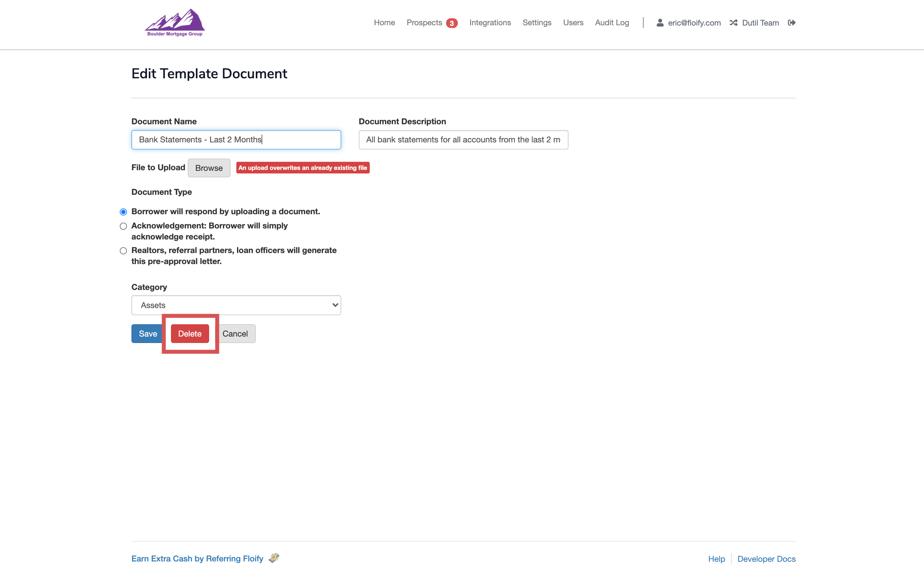
Task: Click the Save button
Action: [x=147, y=334]
